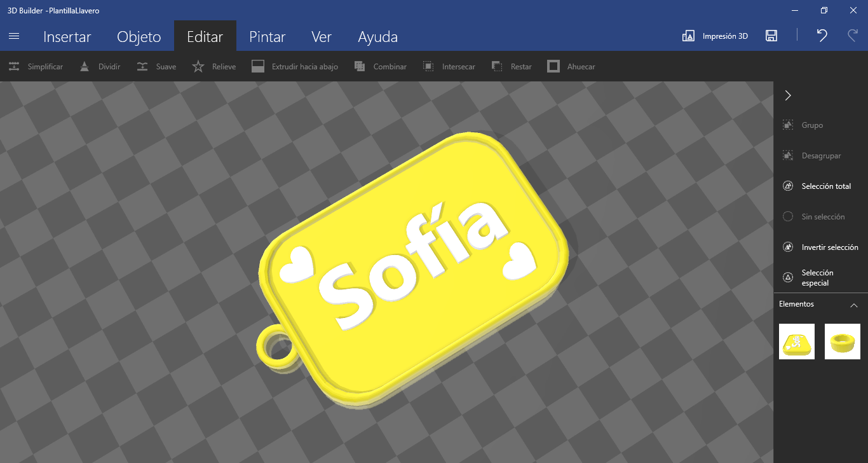This screenshot has width=868, height=463.
Task: Activate the Suave smoothing tool
Action: (x=156, y=66)
